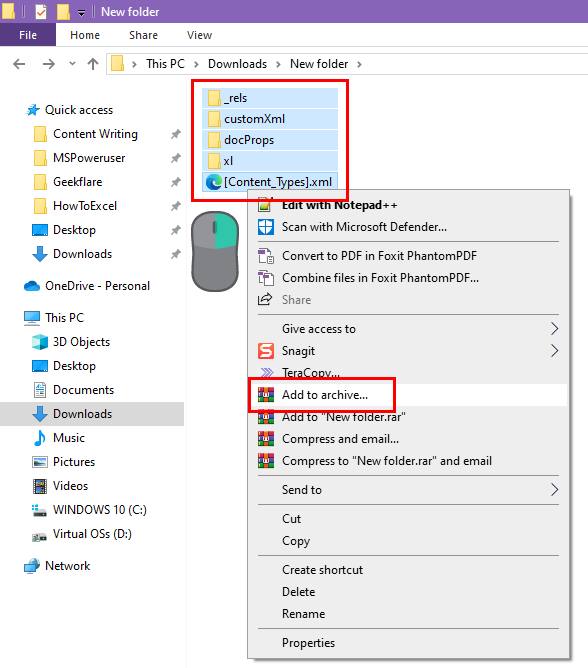
Task: Choose Convert to PDF in Foxit PhantomPDF
Action: 379,256
